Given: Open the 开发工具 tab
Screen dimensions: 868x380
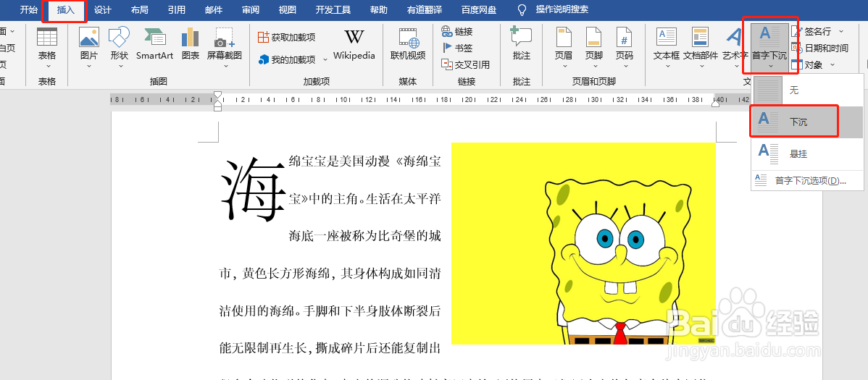Looking at the screenshot, I should click(333, 10).
